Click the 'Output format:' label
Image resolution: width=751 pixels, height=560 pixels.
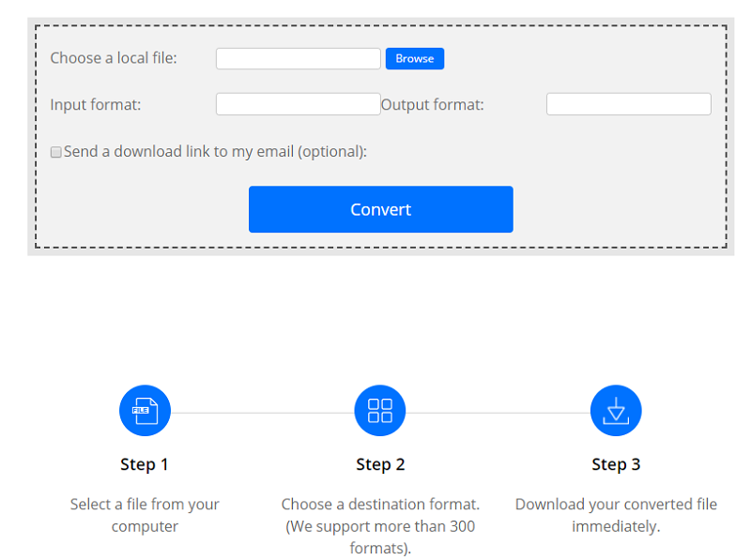tap(432, 104)
